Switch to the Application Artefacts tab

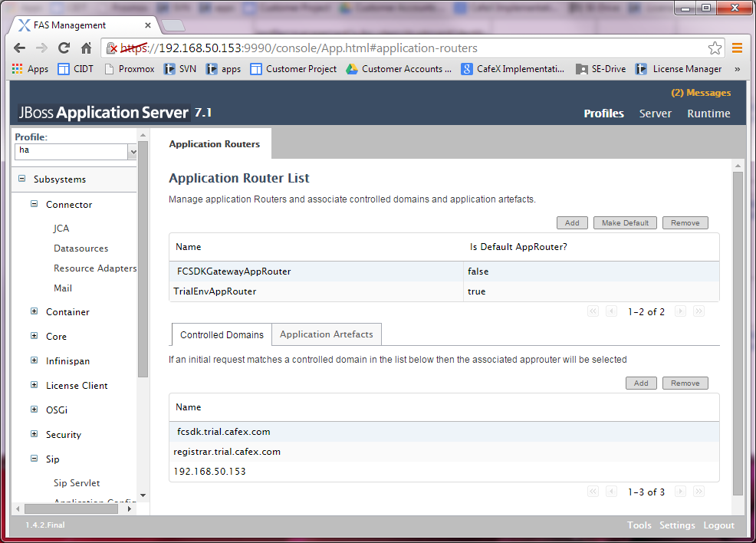click(327, 334)
